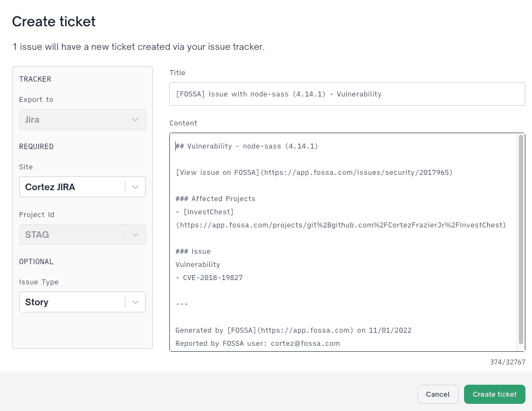Open the Project Id dropdown showing STAG
532x411 pixels.
coord(82,235)
